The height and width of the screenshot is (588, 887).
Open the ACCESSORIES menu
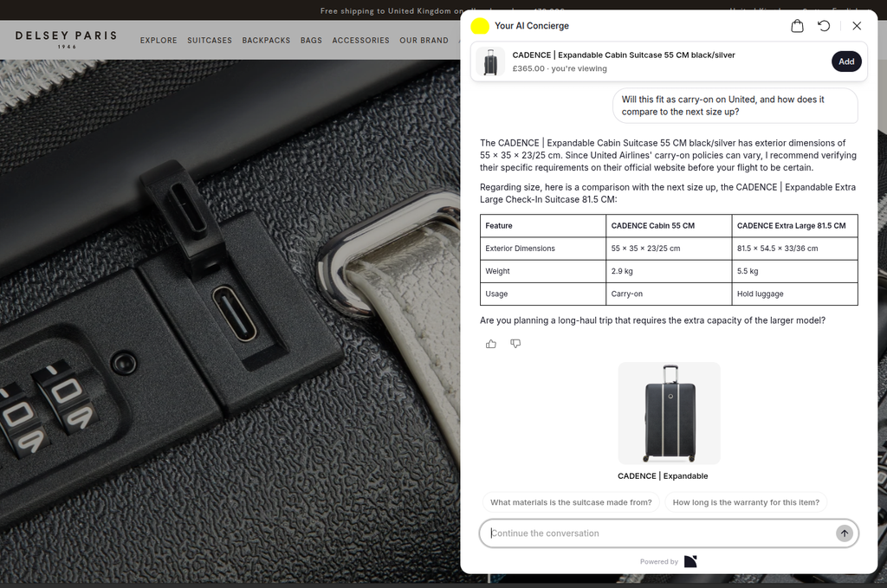[x=361, y=40]
